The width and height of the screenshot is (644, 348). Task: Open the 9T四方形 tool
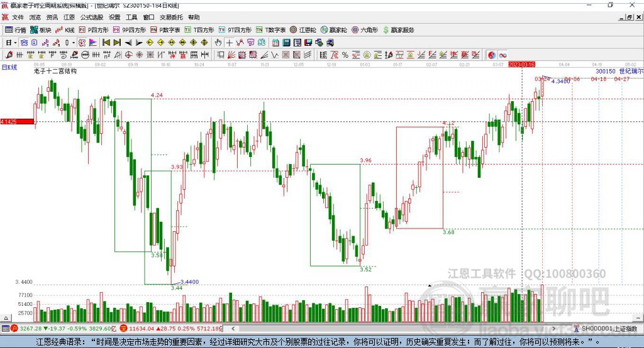(x=235, y=30)
